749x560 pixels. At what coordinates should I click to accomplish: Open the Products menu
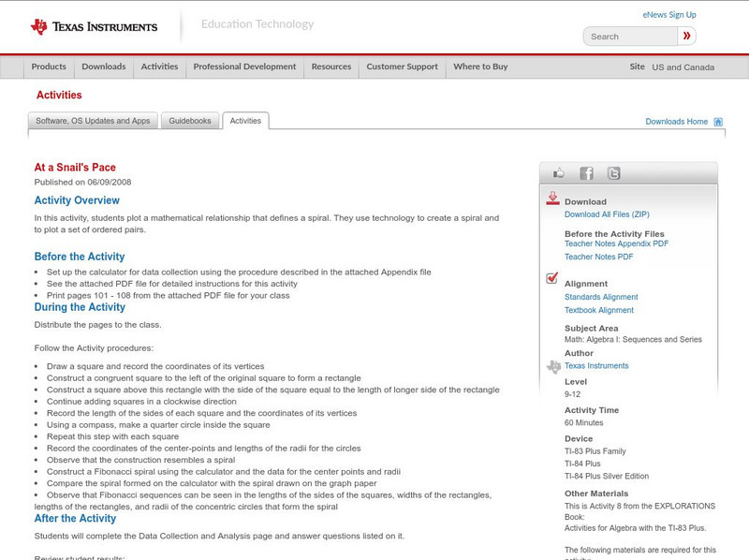tap(49, 66)
